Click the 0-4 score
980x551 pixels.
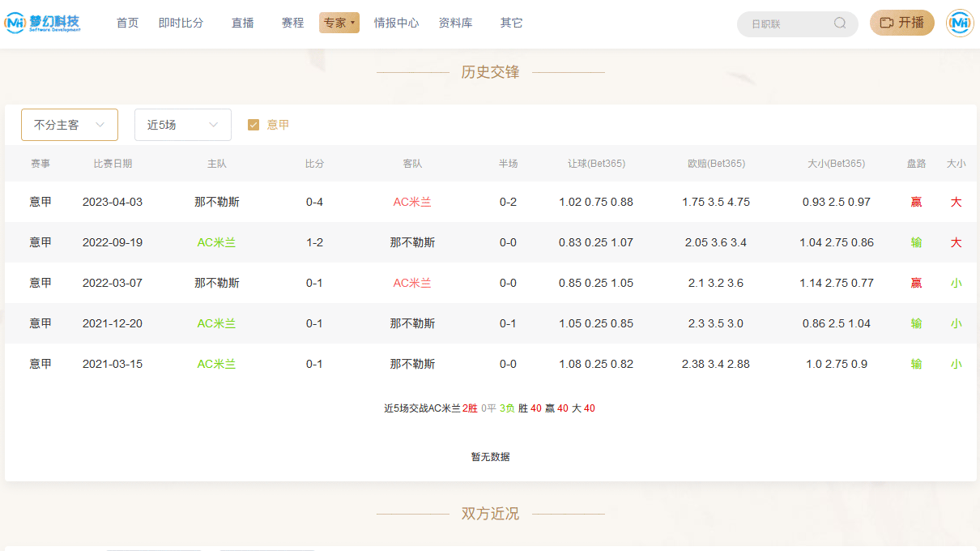pos(314,202)
